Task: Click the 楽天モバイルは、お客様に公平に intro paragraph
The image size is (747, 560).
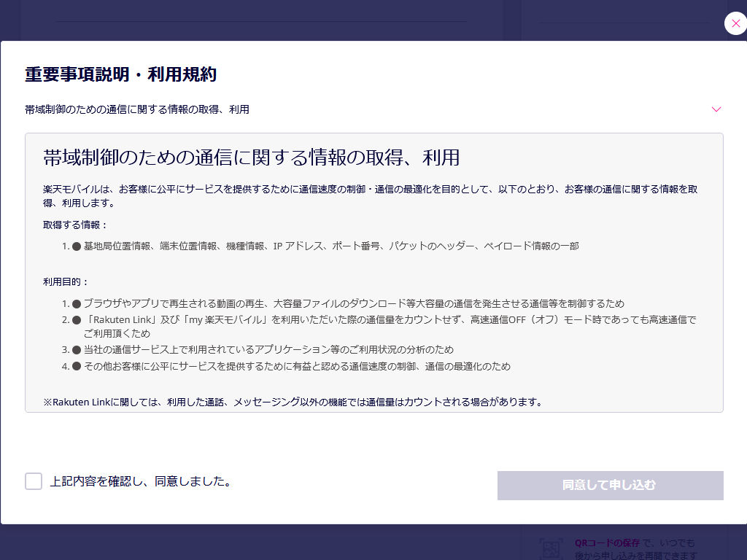Action: [x=370, y=195]
